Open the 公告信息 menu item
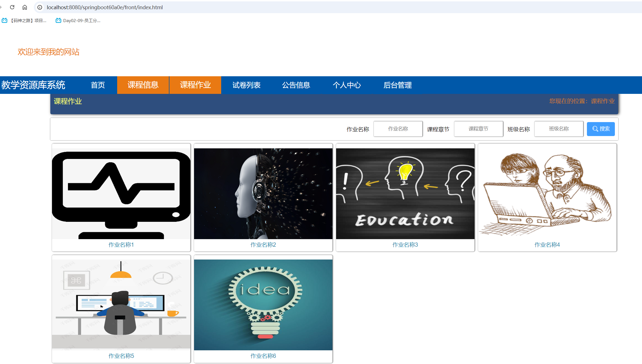 click(x=296, y=85)
